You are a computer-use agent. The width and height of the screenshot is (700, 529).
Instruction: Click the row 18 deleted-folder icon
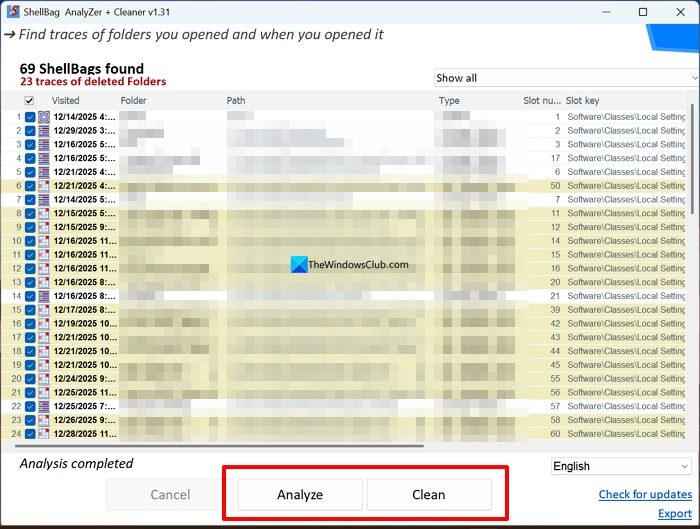click(44, 351)
